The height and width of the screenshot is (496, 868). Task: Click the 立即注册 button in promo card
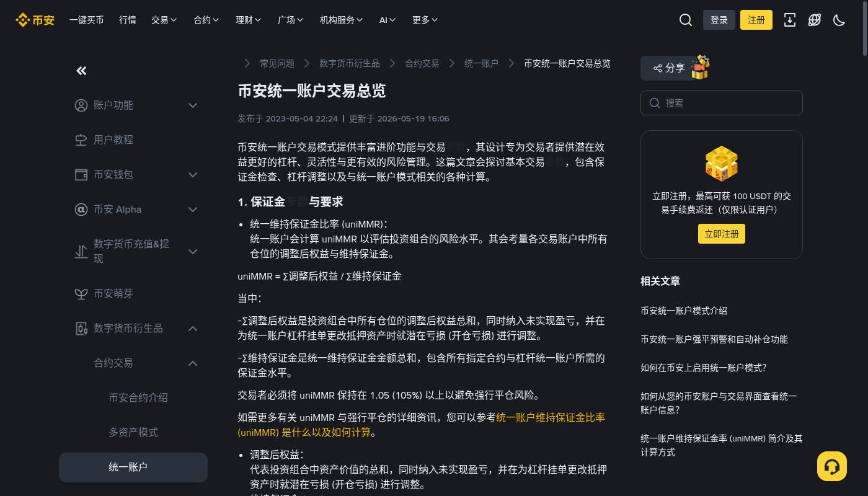pos(722,234)
